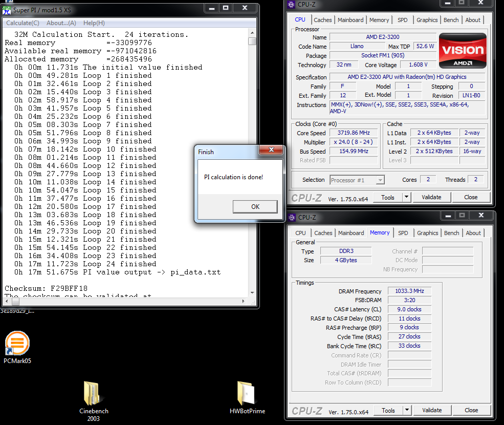The height and width of the screenshot is (425, 504).
Task: Click the Cycle Time (tRAS) value 27 clocks
Action: point(409,336)
